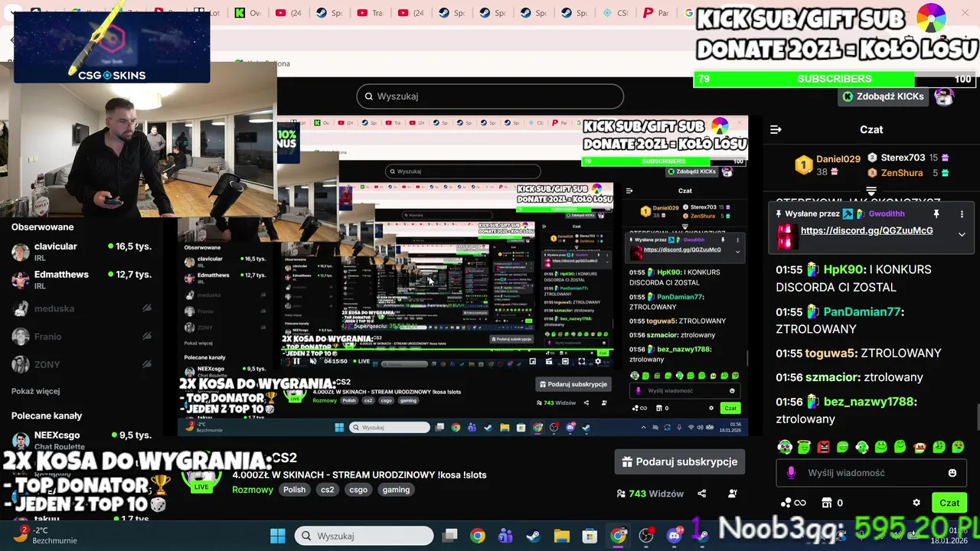Open Windows Start menu
Screen dimensions: 980x551
pos(278,536)
